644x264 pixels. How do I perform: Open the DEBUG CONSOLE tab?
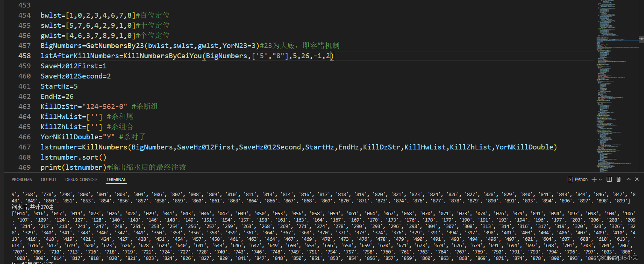[81, 180]
